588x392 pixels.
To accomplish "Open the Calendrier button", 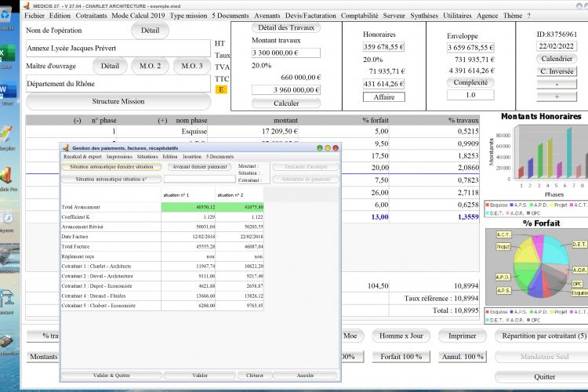I will coord(557,59).
